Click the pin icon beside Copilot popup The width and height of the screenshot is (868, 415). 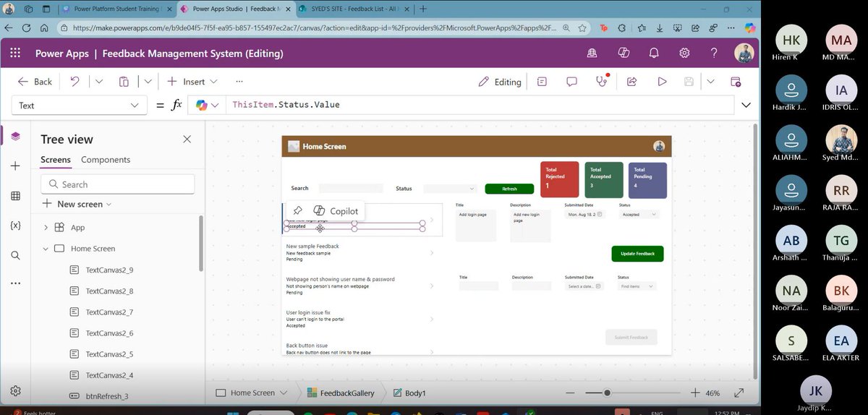pyautogui.click(x=298, y=210)
